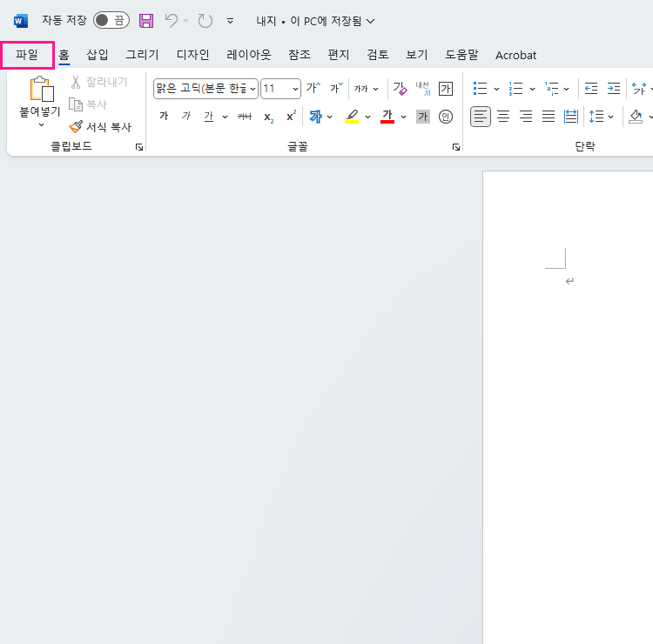Switch to the 레이아웃 tab

(249, 55)
